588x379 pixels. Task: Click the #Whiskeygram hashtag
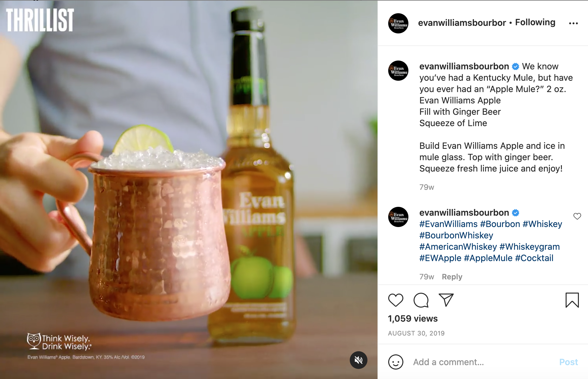coord(529,247)
